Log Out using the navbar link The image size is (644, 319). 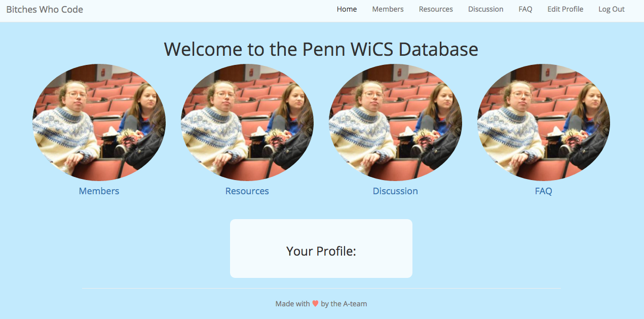pyautogui.click(x=611, y=9)
